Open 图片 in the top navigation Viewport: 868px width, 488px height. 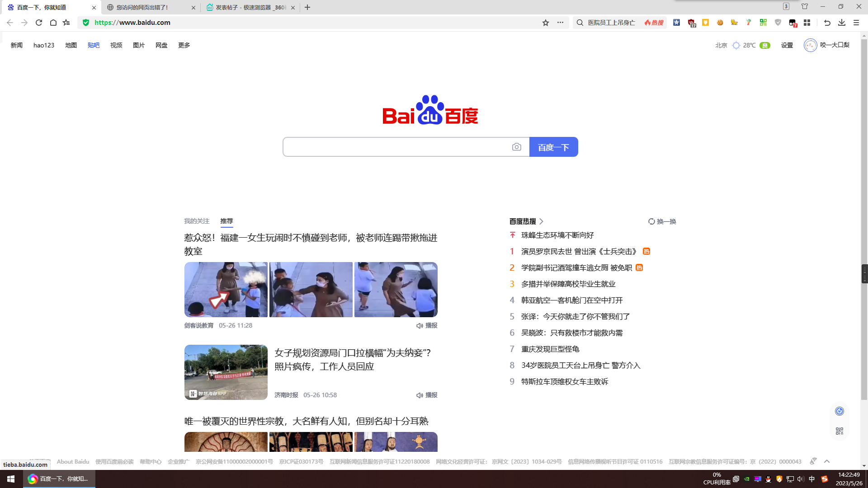click(139, 45)
